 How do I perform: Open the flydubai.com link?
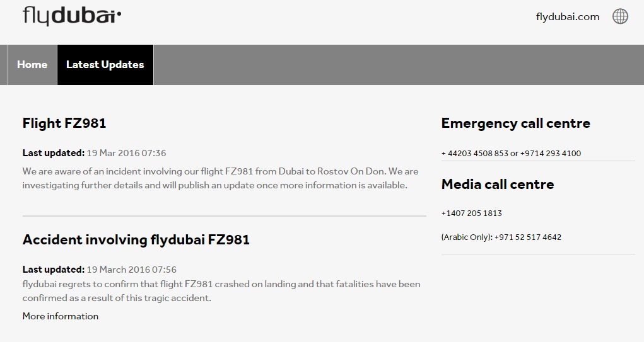567,17
